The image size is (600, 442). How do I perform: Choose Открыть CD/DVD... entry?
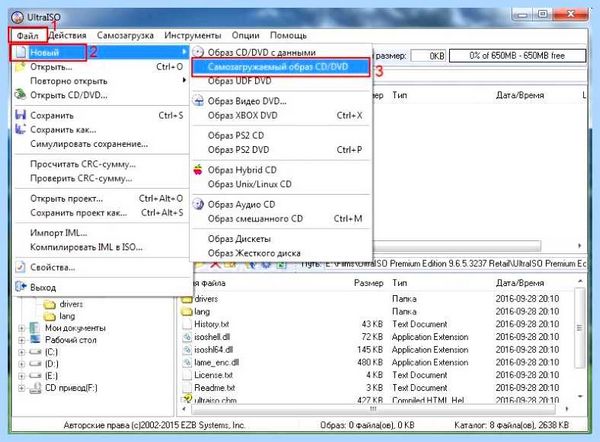(101, 95)
